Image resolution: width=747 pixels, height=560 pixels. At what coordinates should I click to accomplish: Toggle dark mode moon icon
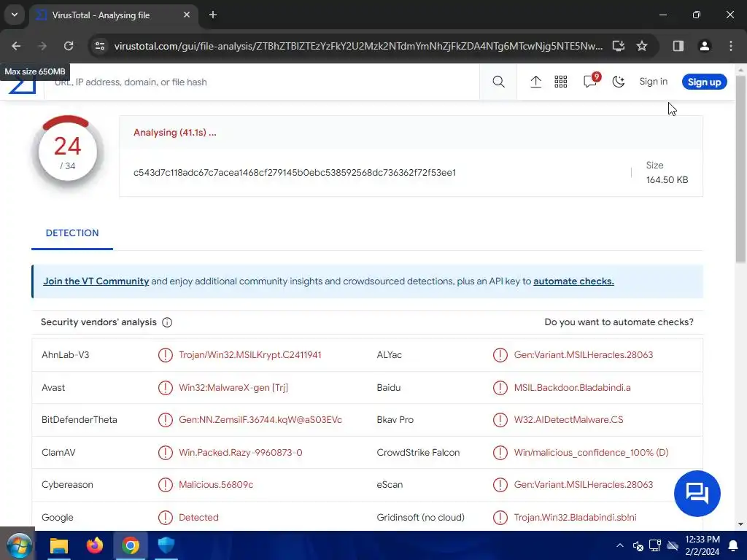pyautogui.click(x=619, y=82)
